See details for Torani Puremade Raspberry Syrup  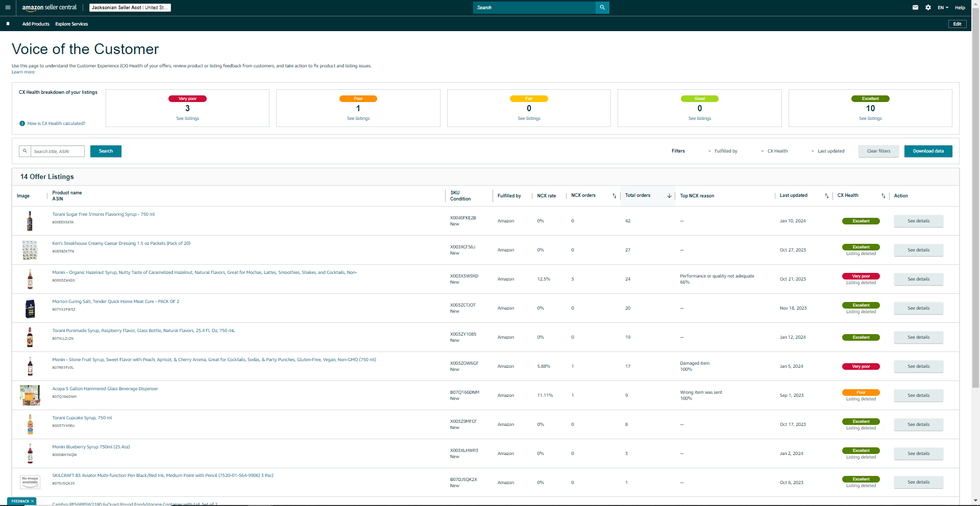pos(918,337)
